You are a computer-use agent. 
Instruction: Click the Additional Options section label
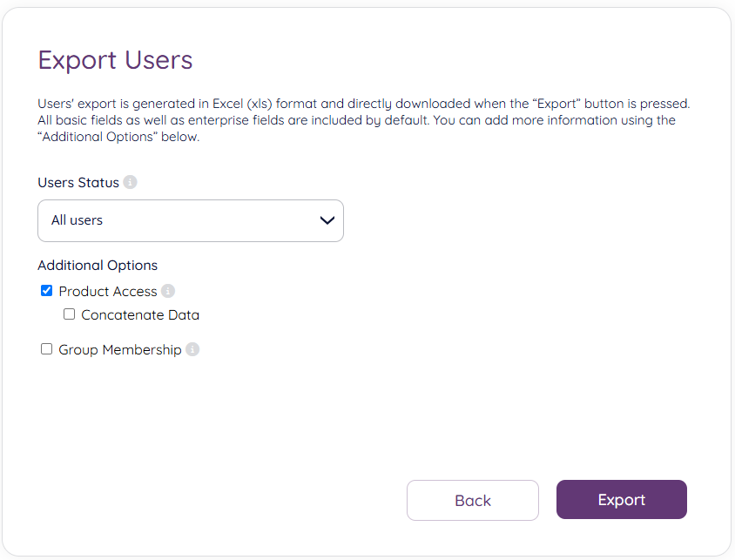pyautogui.click(x=98, y=265)
